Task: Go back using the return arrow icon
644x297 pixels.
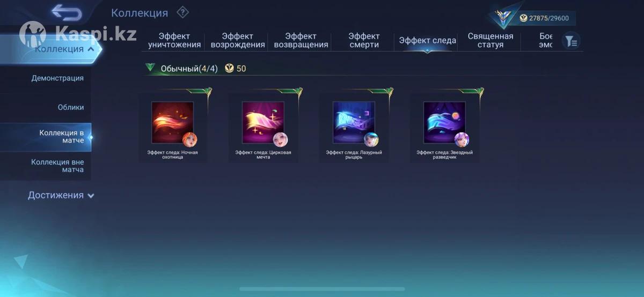Action: (x=67, y=12)
